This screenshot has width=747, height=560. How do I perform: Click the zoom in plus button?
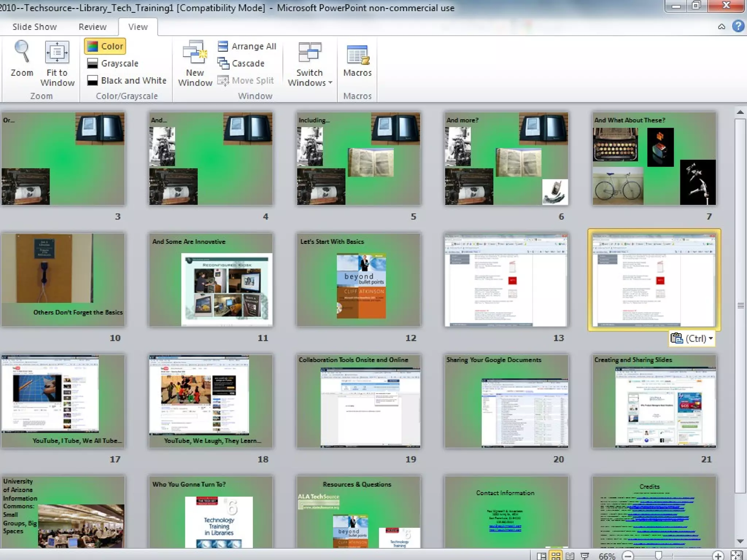(718, 556)
